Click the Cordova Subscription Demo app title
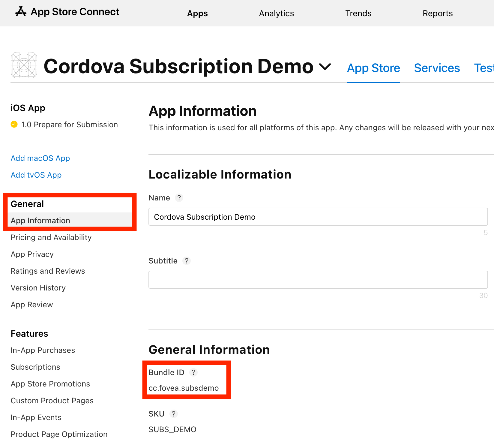 tap(178, 66)
